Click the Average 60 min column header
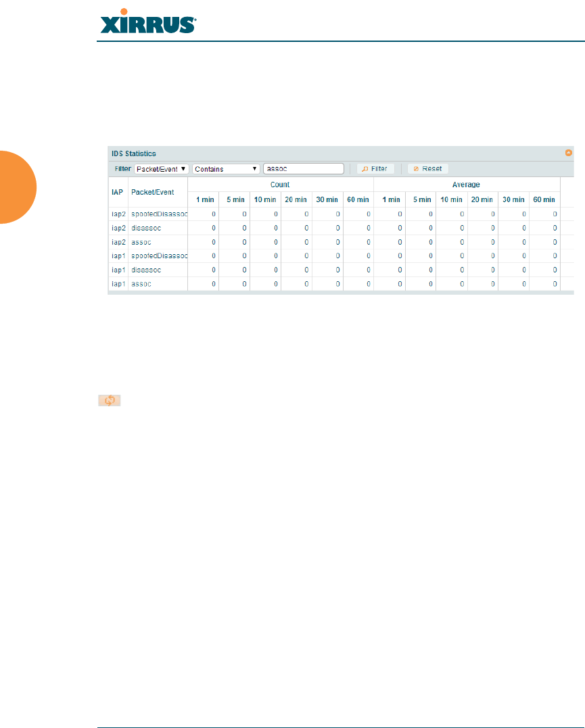This screenshot has width=585, height=728. 544,199
